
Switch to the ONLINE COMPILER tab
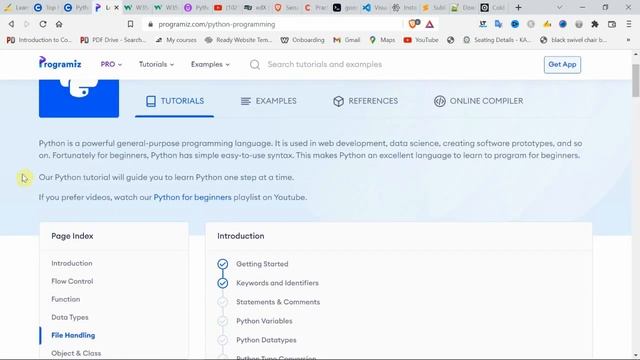[x=478, y=101]
